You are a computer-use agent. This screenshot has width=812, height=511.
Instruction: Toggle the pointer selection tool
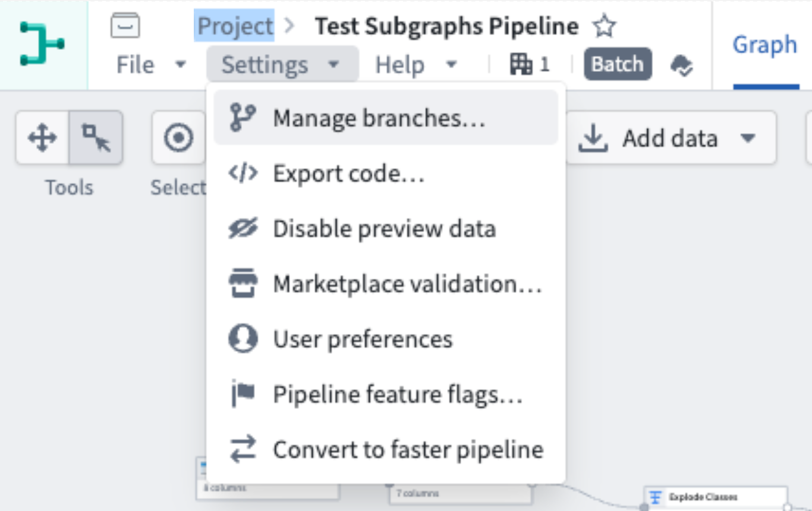[95, 137]
